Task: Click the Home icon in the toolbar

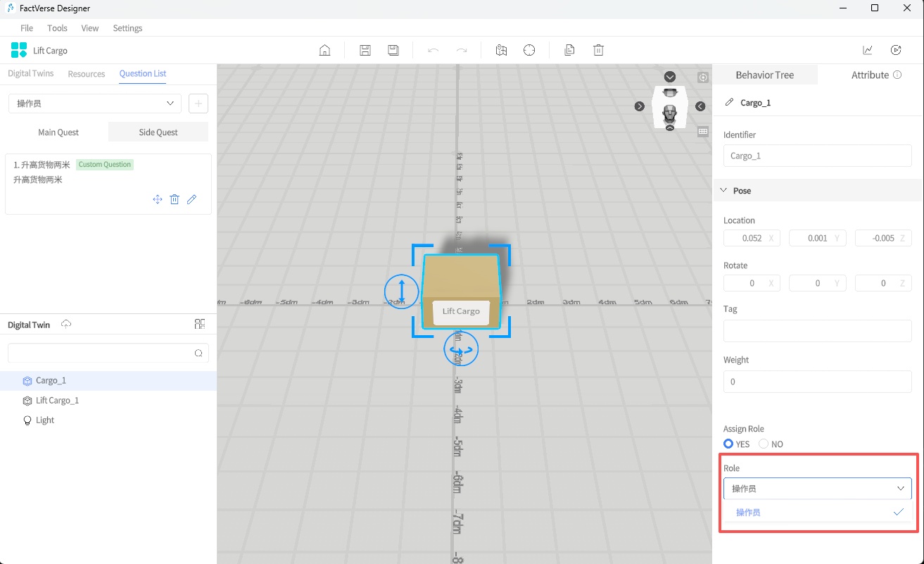Action: tap(324, 50)
